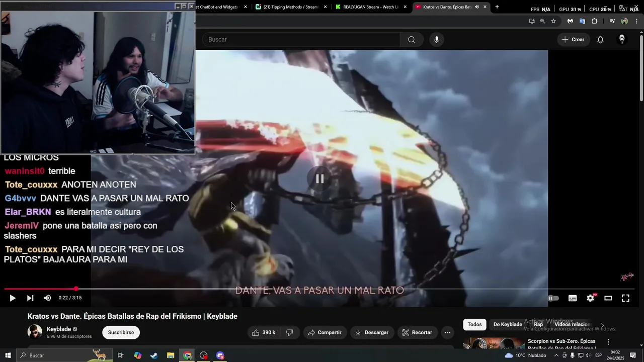This screenshot has width=644, height=362.
Task: Open the weather widget showing 10°C Nublado
Action: click(x=525, y=355)
